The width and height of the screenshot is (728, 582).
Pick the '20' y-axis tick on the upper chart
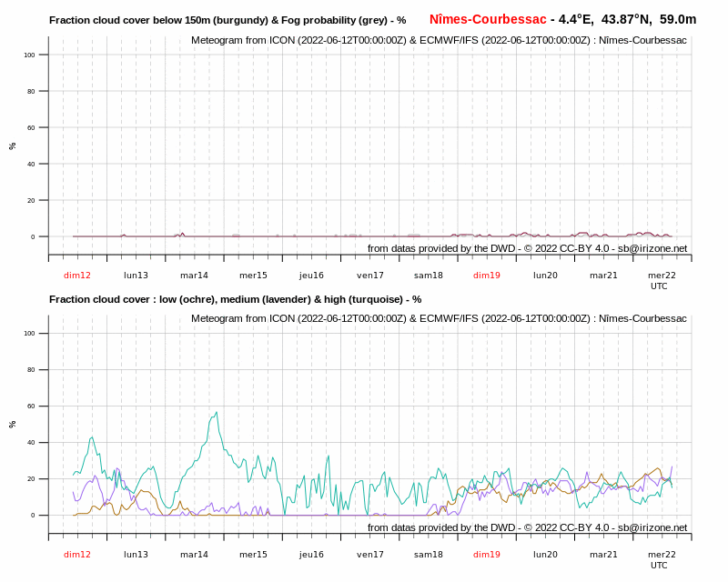pyautogui.click(x=31, y=200)
